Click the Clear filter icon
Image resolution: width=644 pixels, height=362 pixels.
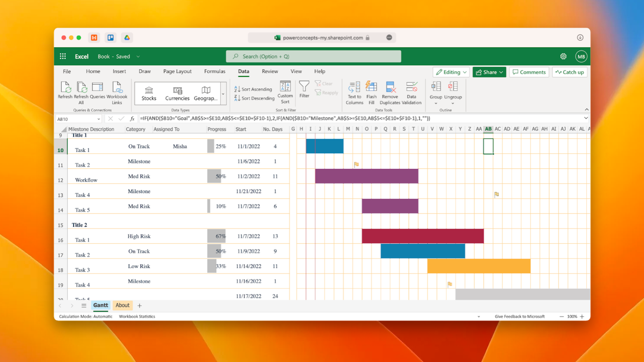coord(324,83)
